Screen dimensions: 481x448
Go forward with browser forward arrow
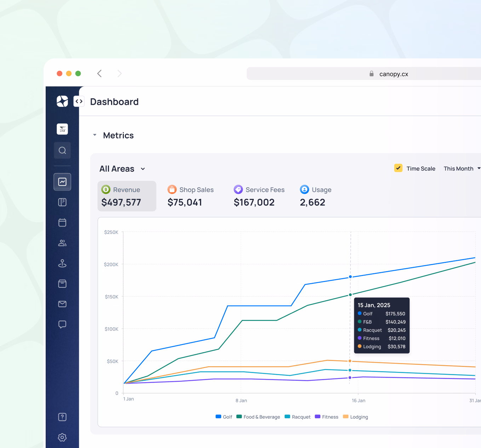coord(120,74)
